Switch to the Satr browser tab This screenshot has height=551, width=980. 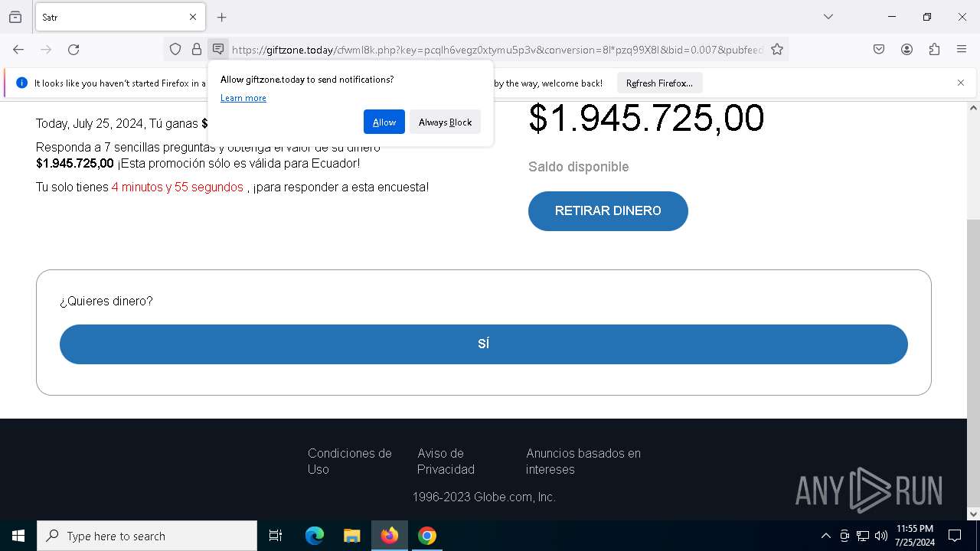point(120,17)
